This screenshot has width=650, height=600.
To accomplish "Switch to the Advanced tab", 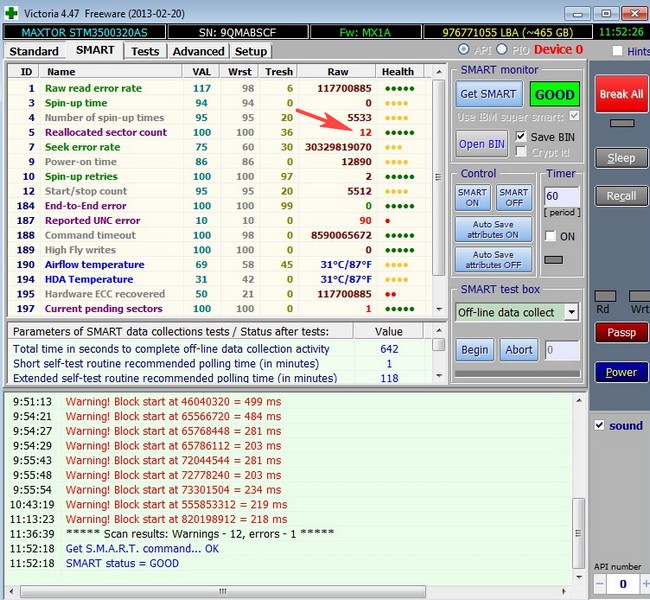I will pyautogui.click(x=198, y=51).
